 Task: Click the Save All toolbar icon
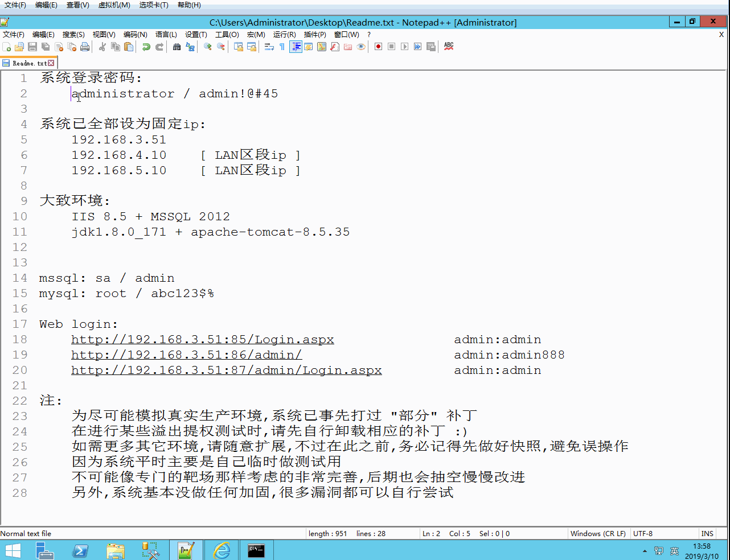[46, 47]
